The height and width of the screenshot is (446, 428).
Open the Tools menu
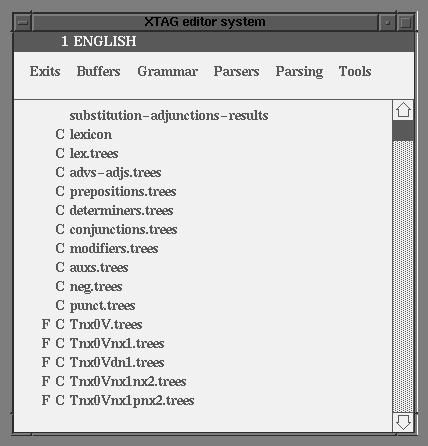355,71
